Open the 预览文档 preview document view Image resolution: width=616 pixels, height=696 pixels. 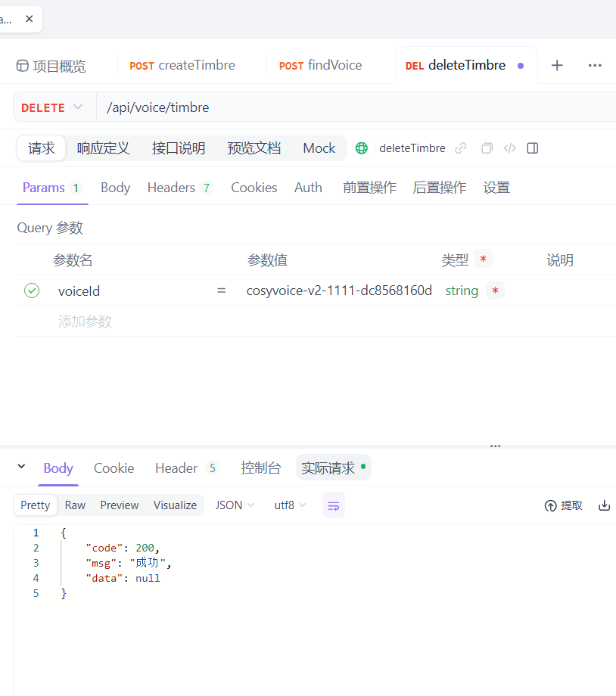[x=254, y=148]
